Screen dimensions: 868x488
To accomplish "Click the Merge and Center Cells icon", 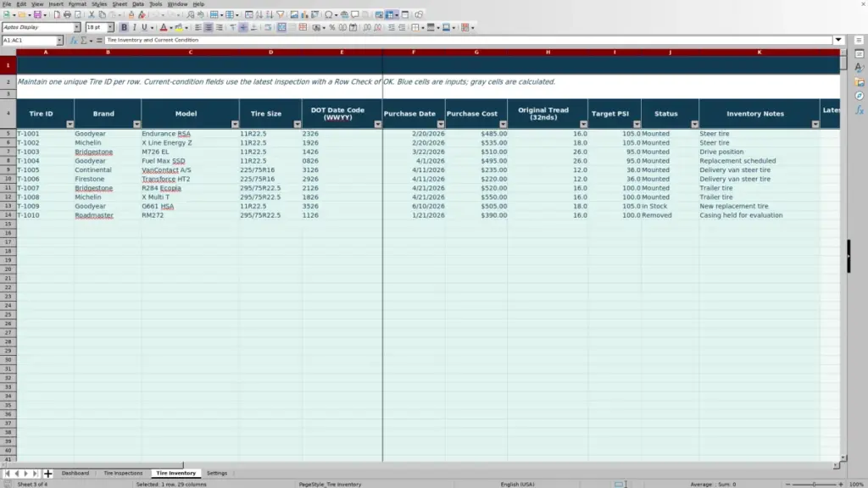I will tap(281, 28).
